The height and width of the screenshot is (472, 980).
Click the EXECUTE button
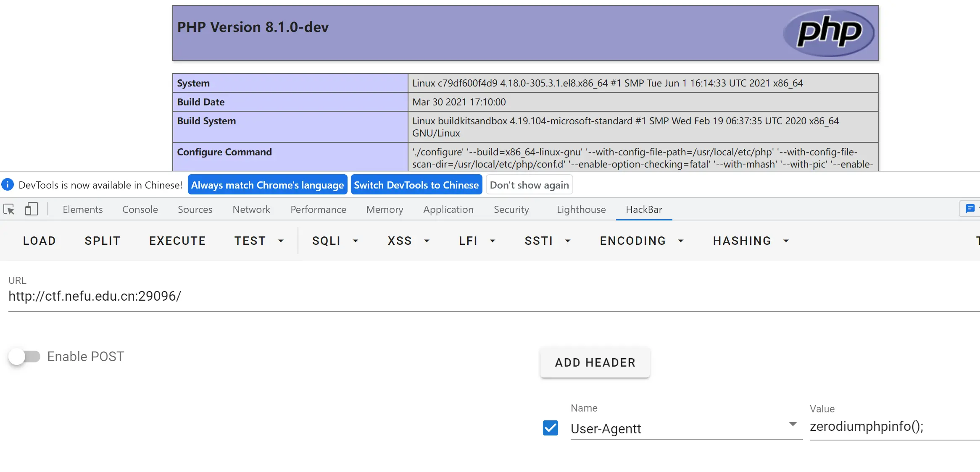click(x=177, y=241)
